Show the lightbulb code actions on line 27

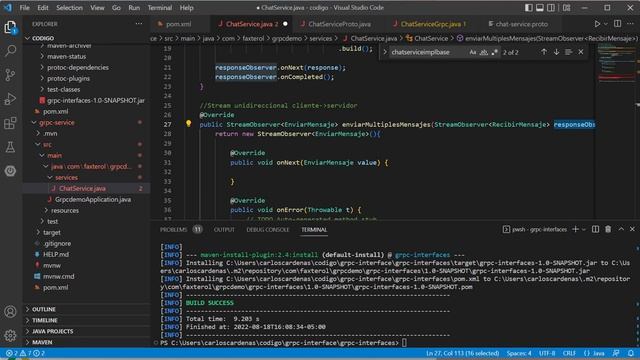coord(189,123)
